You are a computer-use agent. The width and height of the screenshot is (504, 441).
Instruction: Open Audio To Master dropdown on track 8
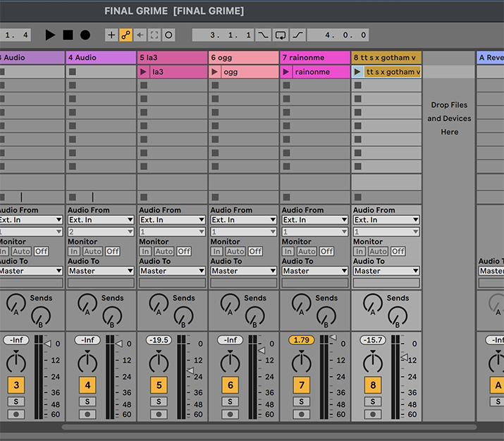click(x=386, y=271)
